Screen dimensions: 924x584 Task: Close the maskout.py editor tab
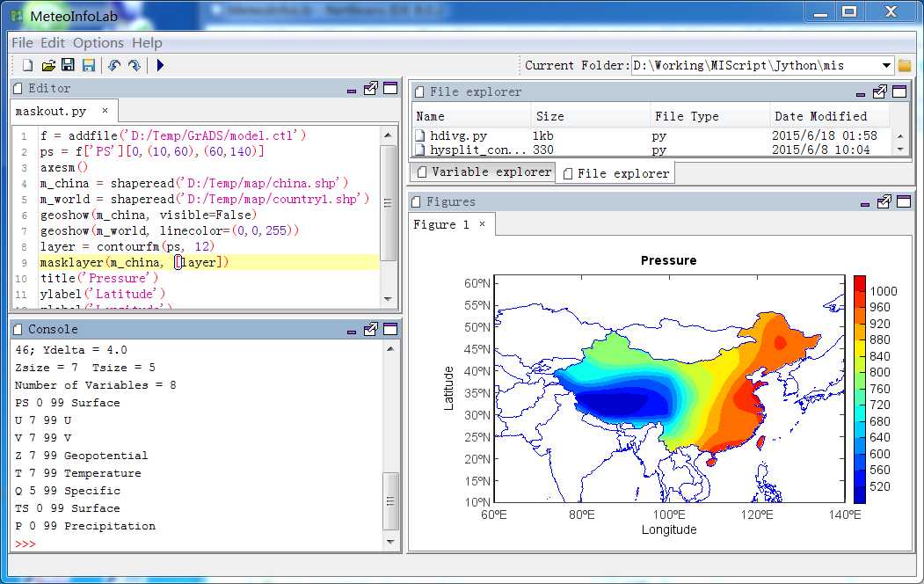tap(105, 111)
